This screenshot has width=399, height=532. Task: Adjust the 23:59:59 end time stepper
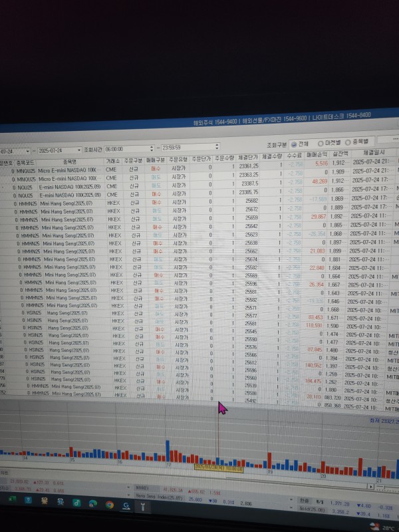[217, 147]
